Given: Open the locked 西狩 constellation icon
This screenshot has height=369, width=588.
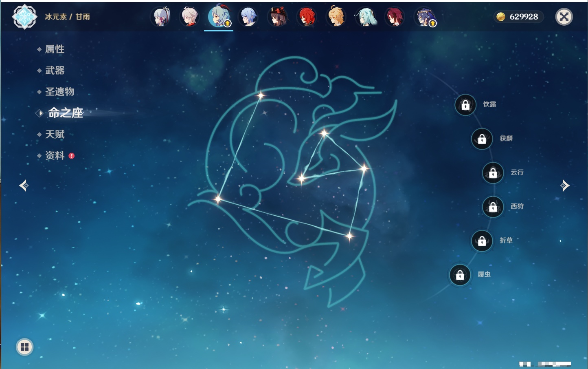Looking at the screenshot, I should pyautogui.click(x=493, y=207).
